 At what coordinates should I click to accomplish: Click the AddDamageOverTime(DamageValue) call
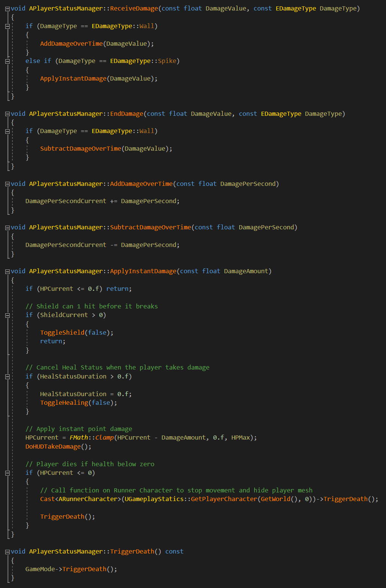[97, 44]
